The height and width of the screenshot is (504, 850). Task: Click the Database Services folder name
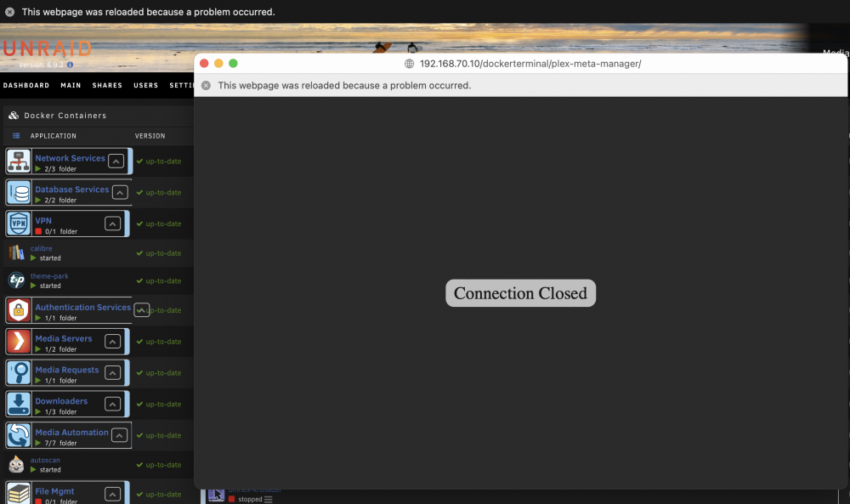point(72,190)
